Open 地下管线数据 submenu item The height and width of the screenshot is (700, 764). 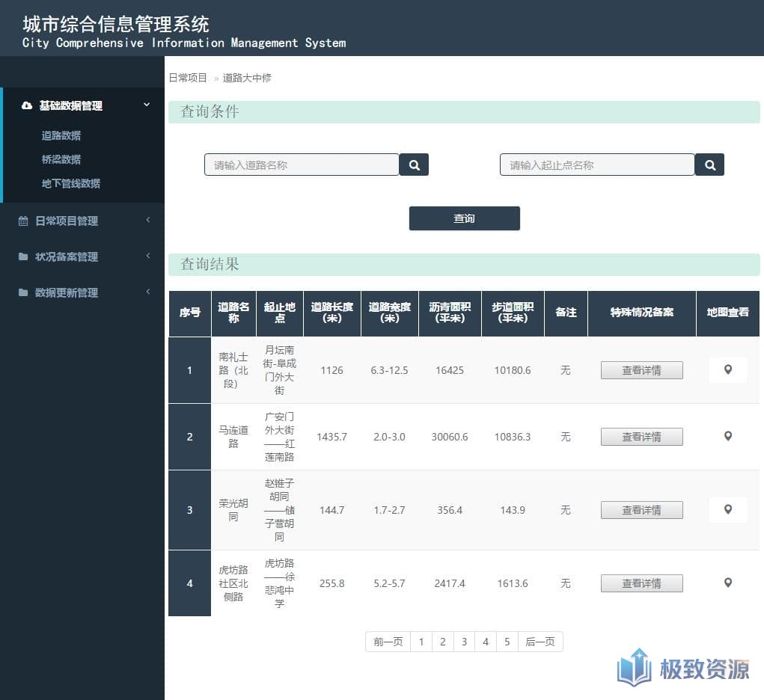tap(70, 184)
